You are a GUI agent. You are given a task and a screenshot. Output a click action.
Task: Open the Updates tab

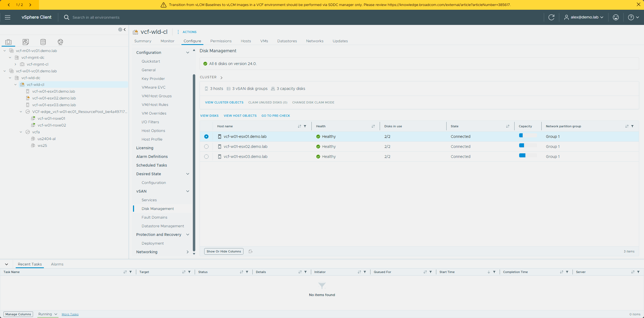[340, 41]
